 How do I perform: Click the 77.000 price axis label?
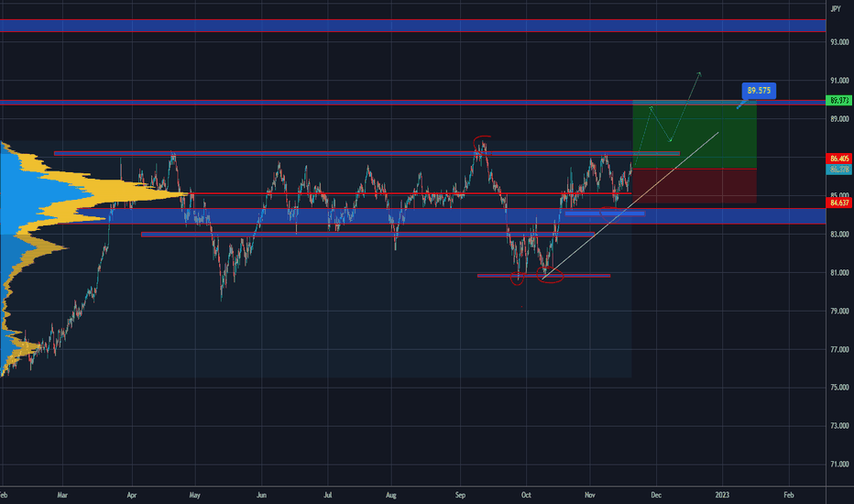(x=839, y=349)
